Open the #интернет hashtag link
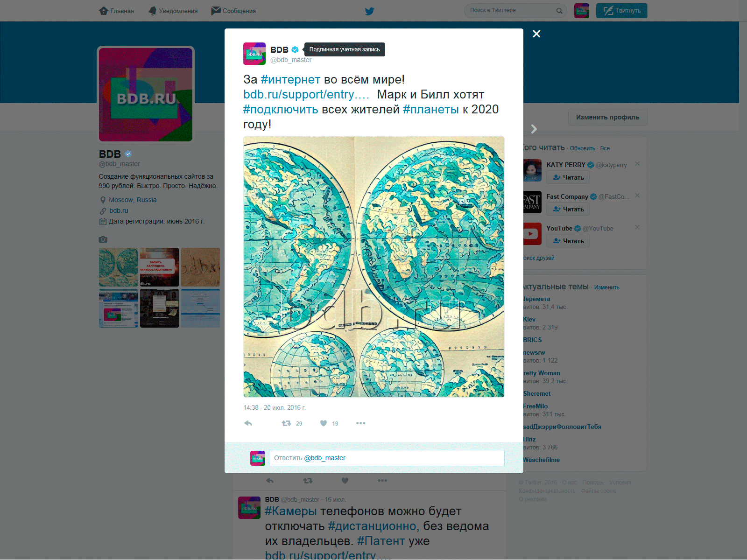Image resolution: width=747 pixels, height=560 pixels. click(x=290, y=80)
